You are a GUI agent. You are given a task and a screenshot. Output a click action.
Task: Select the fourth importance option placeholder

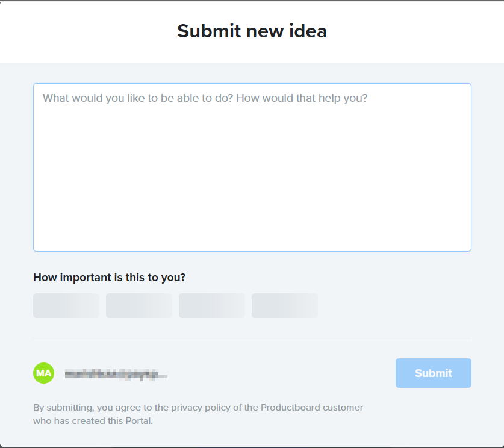[x=285, y=305]
